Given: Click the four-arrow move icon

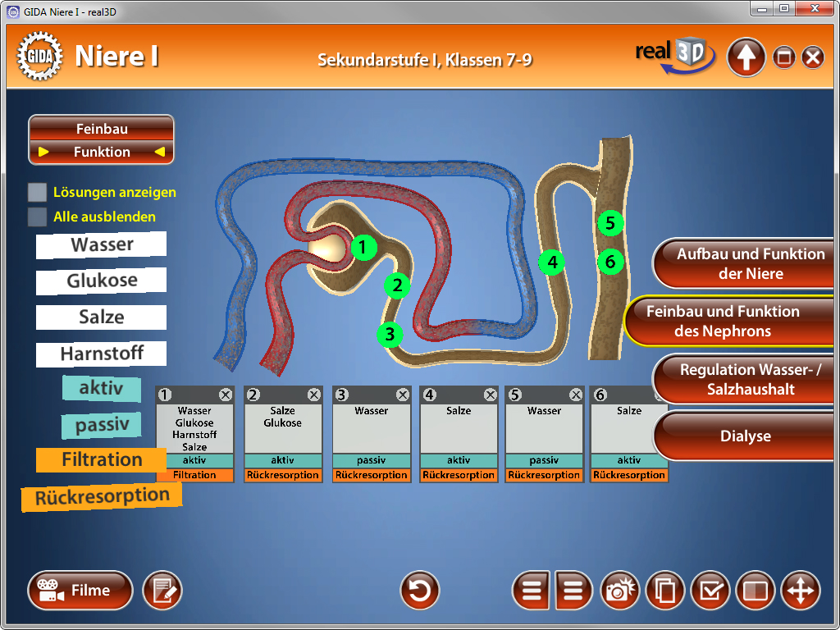Looking at the screenshot, I should [x=800, y=591].
